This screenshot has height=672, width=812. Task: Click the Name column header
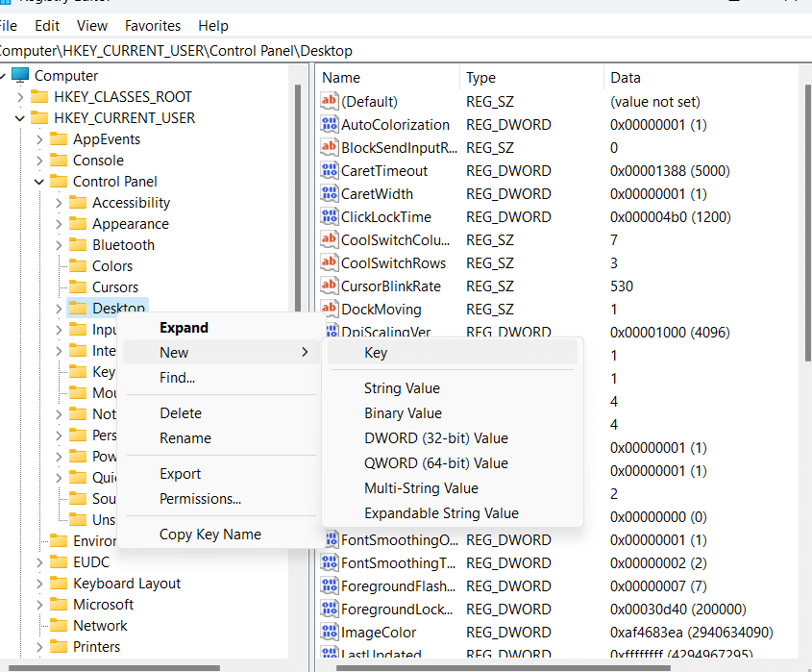click(388, 77)
